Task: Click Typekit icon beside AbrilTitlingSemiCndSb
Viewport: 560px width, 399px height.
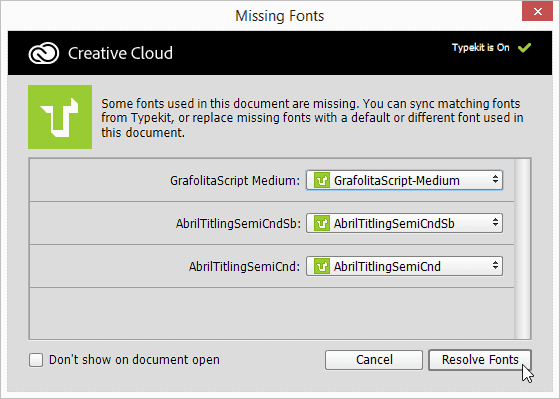Action: (x=322, y=223)
